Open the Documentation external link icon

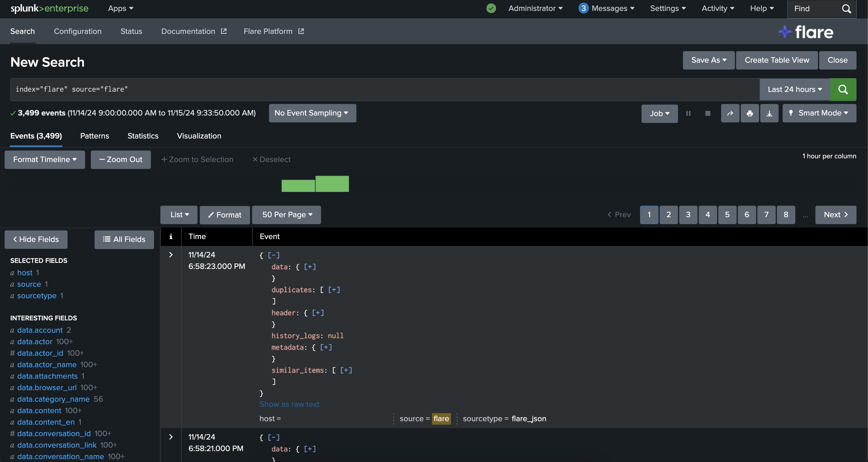224,31
